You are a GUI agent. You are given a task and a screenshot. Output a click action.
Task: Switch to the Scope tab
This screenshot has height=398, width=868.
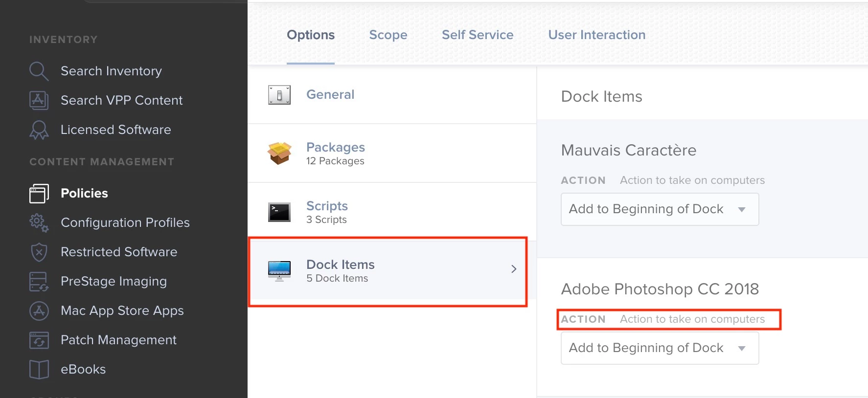[x=388, y=35]
